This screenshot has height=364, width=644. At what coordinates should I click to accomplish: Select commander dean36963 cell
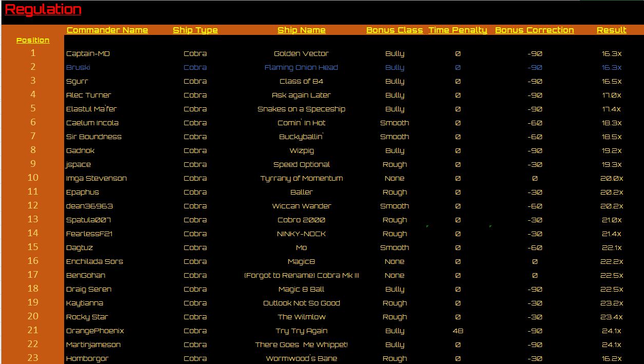click(x=89, y=206)
